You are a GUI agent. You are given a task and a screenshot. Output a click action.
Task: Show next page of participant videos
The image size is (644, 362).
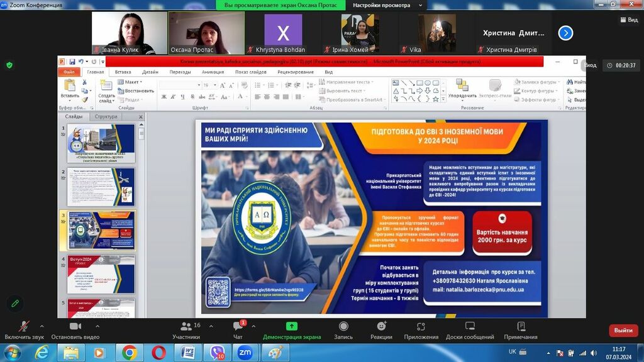(x=565, y=33)
